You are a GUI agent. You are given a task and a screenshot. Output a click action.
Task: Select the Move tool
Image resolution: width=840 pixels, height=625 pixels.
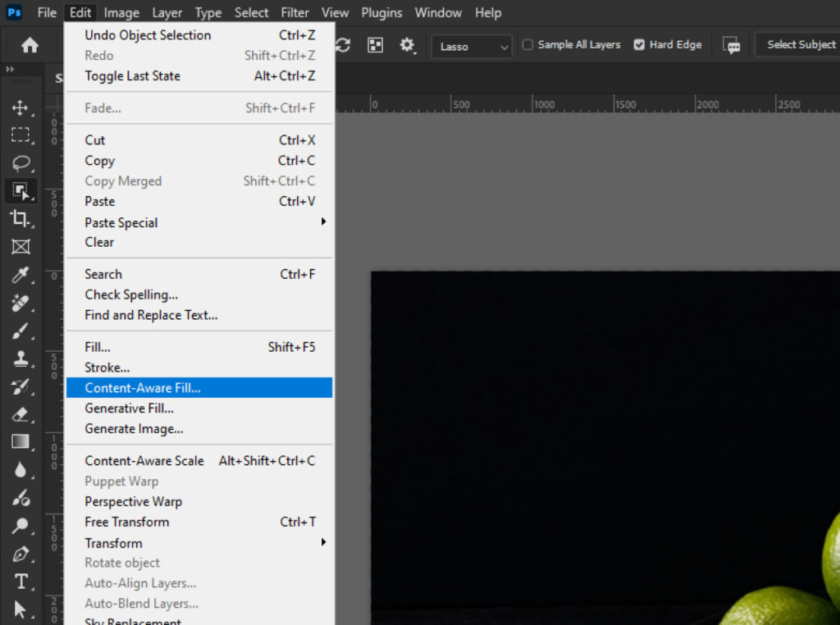pos(21,107)
